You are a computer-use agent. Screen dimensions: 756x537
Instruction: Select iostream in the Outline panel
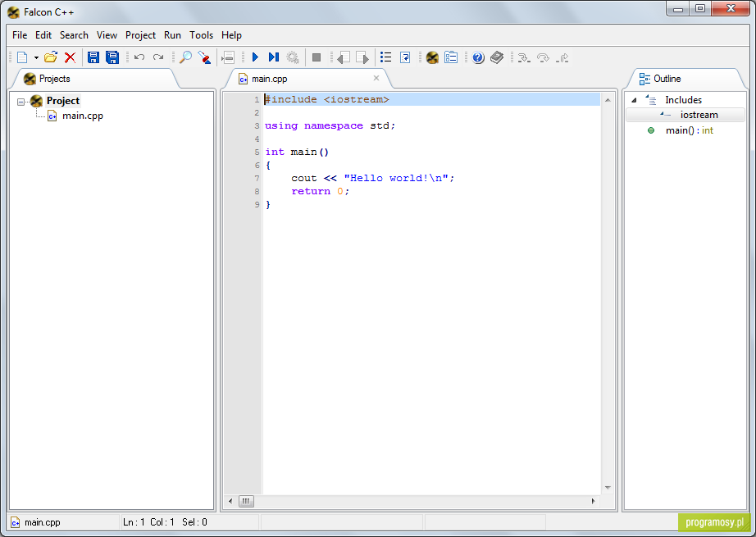click(699, 115)
